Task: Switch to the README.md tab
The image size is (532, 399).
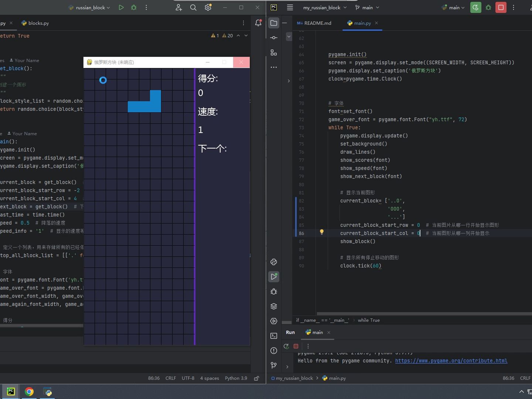Action: [x=314, y=23]
